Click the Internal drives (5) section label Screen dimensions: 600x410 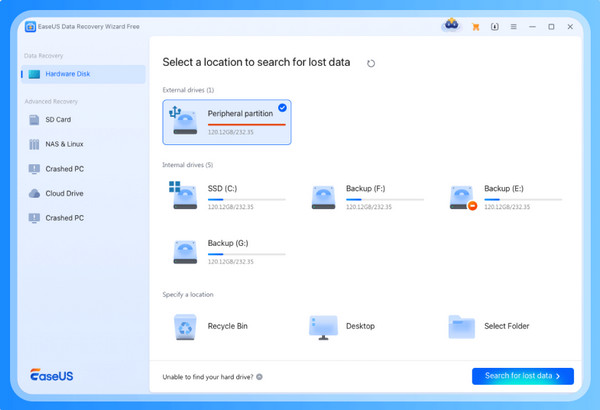click(188, 165)
